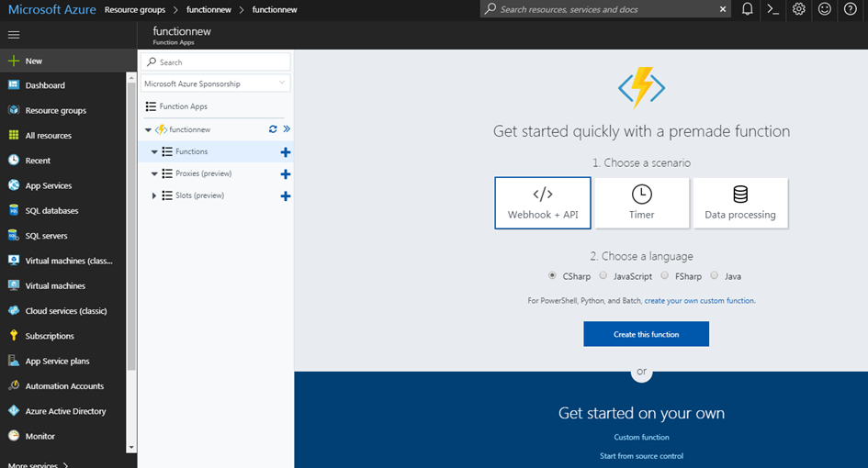Go to Resource groups breadcrumb
Viewport: 868px width, 468px height.
pos(135,9)
